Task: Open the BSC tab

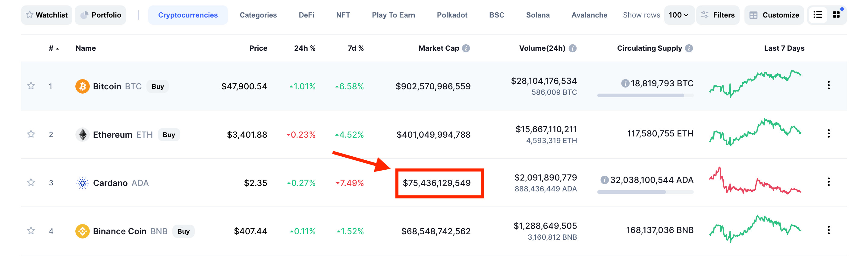Action: click(496, 15)
